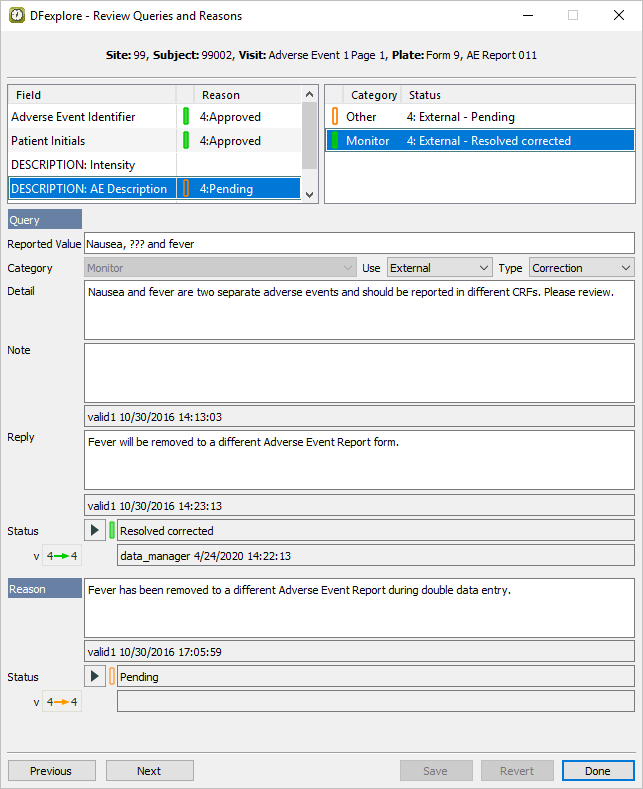
Task: Click the orange 4-to-4 version arrow icon
Action: (x=62, y=701)
